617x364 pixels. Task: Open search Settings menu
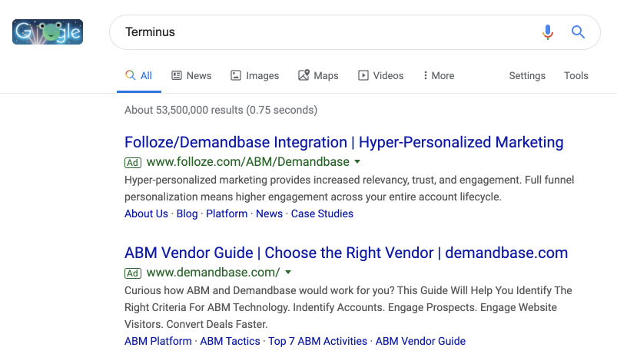tap(527, 75)
